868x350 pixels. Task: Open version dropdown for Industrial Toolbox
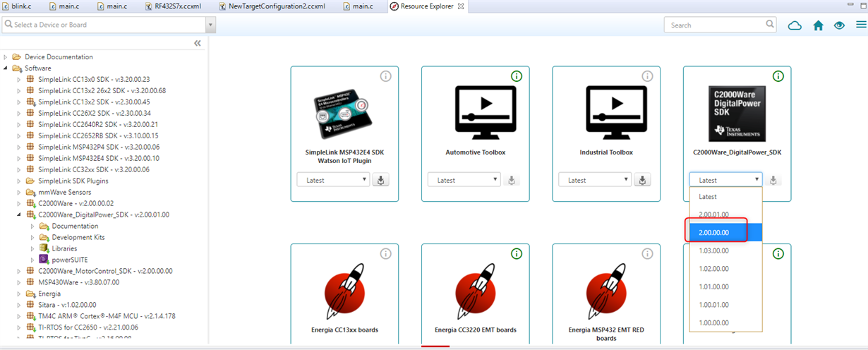pos(594,180)
